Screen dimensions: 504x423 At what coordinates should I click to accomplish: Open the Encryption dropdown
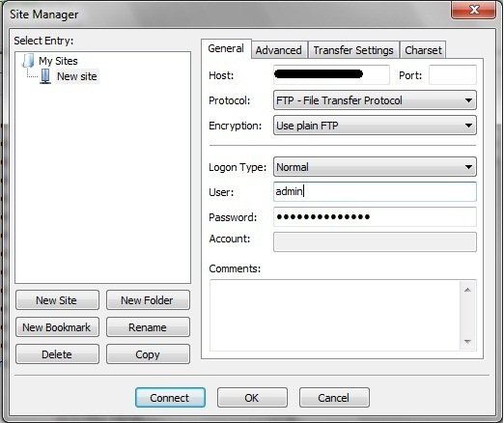pyautogui.click(x=375, y=126)
